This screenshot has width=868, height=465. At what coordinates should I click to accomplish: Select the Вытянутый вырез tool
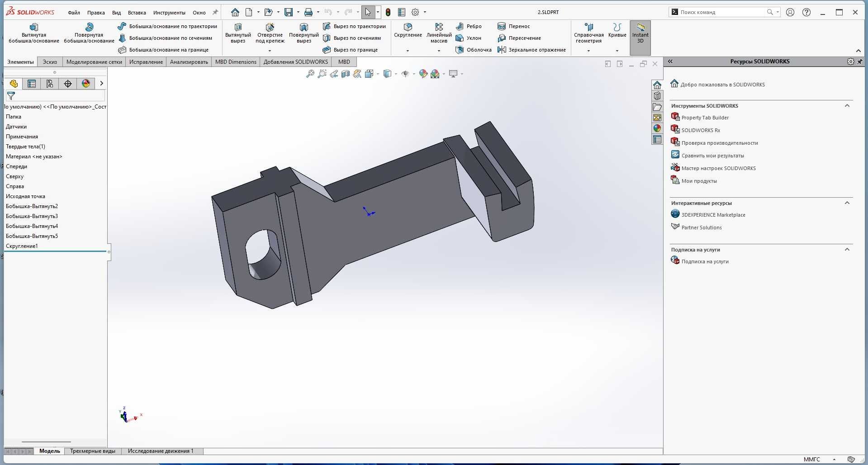238,33
